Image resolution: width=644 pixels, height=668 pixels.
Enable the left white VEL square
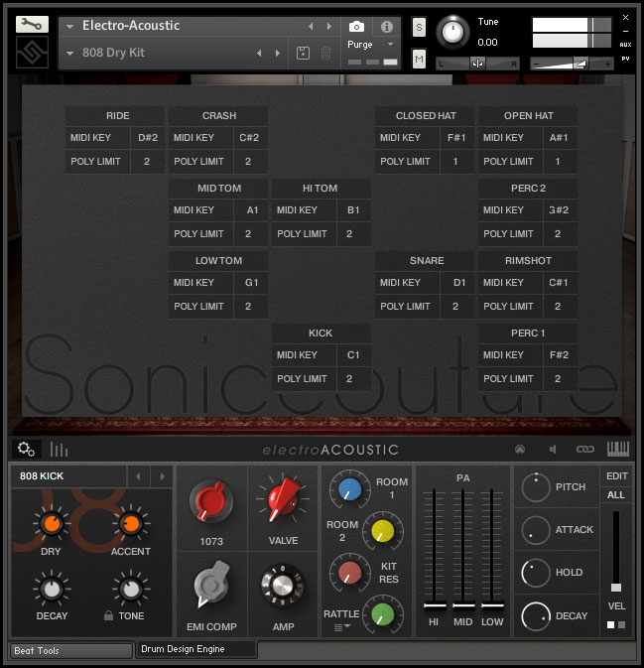pos(610,625)
